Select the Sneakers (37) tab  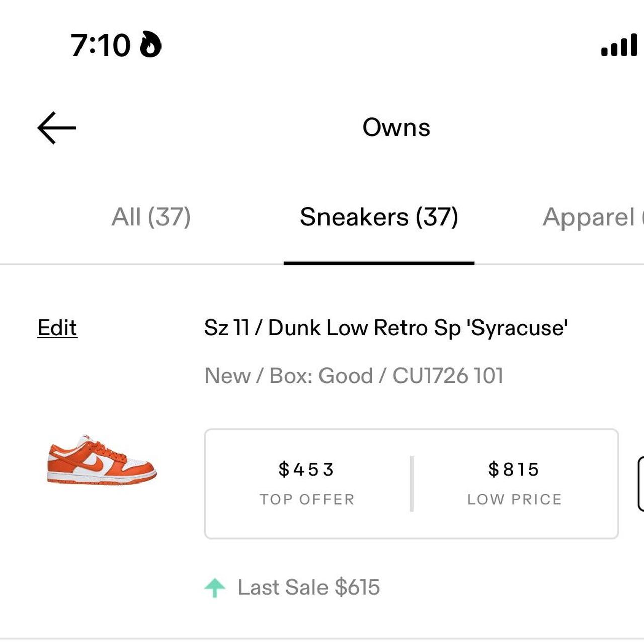pyautogui.click(x=379, y=217)
